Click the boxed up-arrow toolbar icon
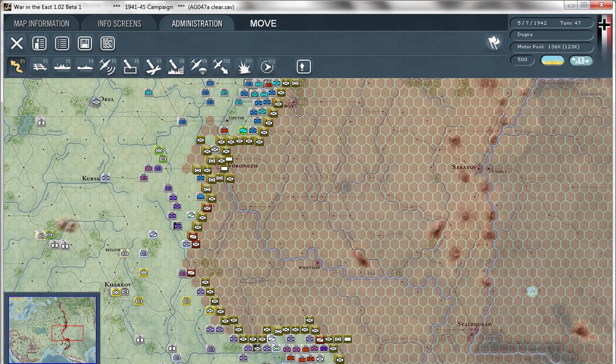616x364 pixels. 304,67
